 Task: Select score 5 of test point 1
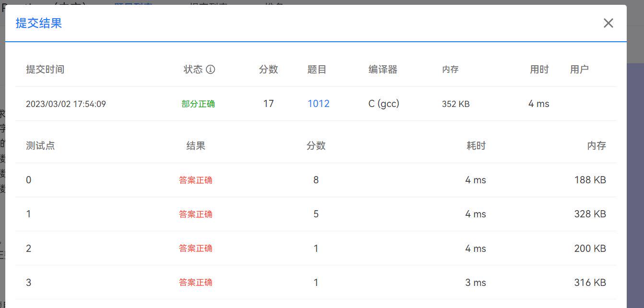[x=316, y=214]
